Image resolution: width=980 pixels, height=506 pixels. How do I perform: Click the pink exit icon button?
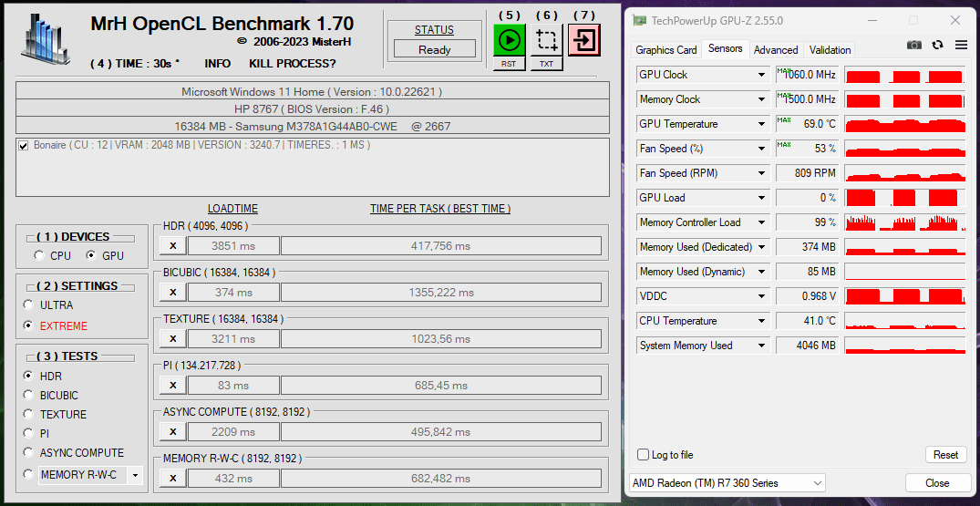[584, 41]
